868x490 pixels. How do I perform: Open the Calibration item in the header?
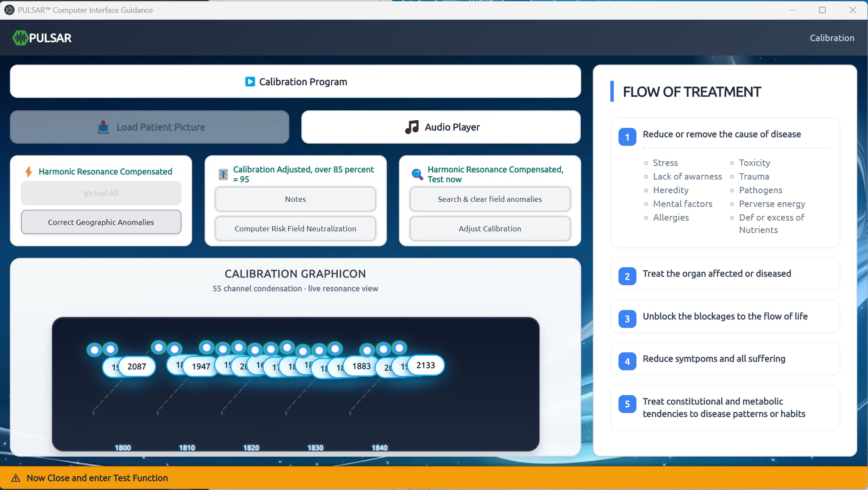pyautogui.click(x=832, y=38)
